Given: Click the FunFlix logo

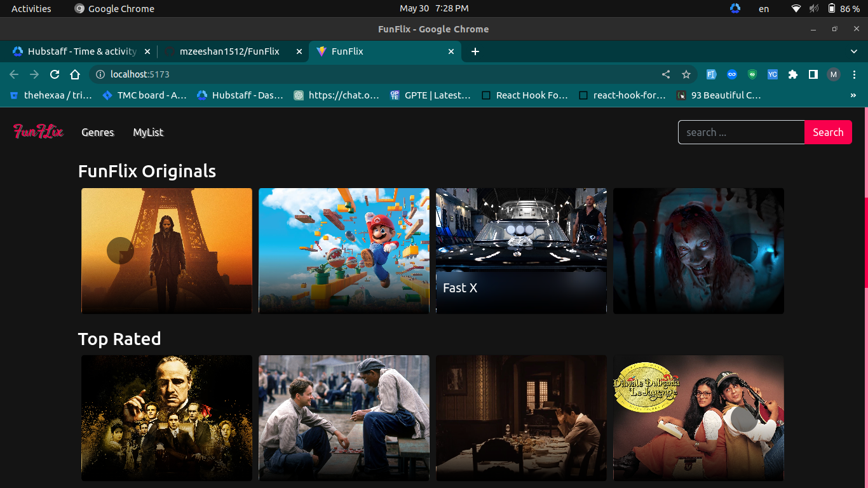Looking at the screenshot, I should (38, 132).
